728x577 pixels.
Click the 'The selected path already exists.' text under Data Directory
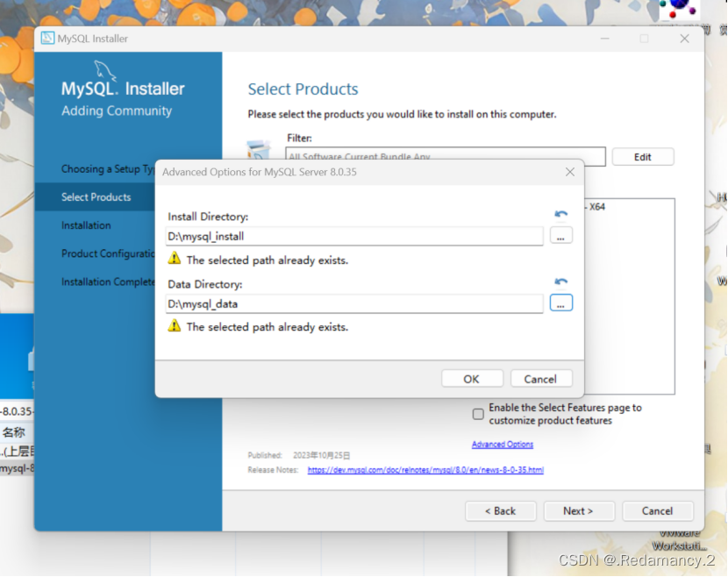pyautogui.click(x=268, y=327)
